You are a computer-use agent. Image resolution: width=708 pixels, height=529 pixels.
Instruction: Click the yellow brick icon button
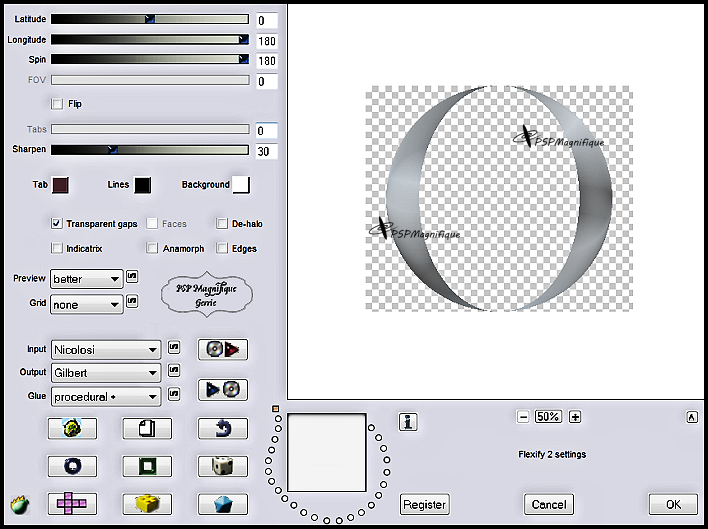tap(147, 503)
